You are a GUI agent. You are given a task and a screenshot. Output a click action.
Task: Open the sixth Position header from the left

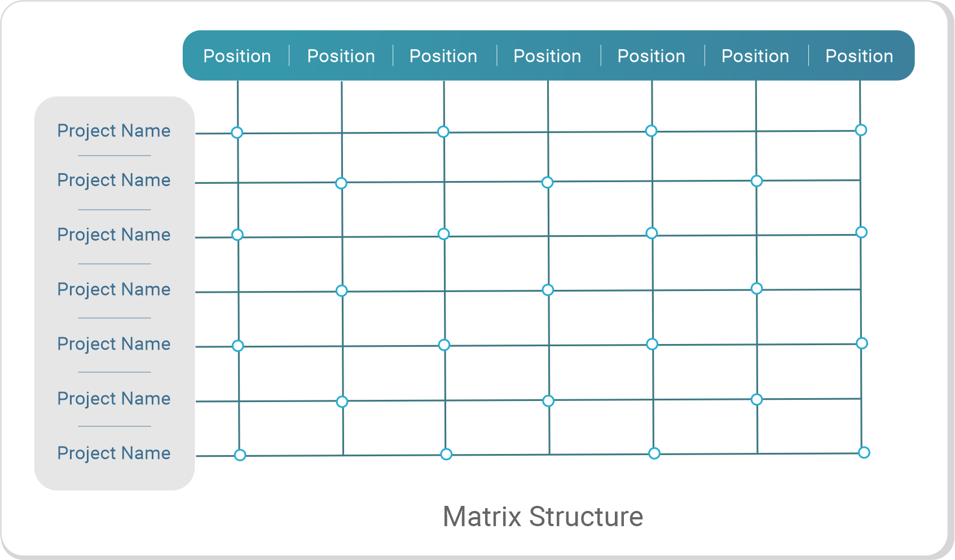pyautogui.click(x=755, y=56)
